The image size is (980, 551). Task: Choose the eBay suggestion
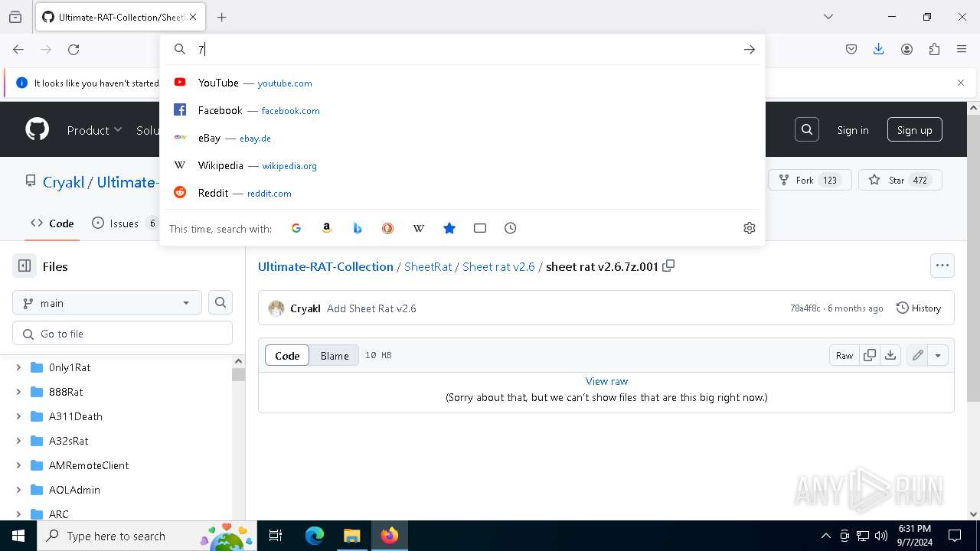pyautogui.click(x=462, y=138)
